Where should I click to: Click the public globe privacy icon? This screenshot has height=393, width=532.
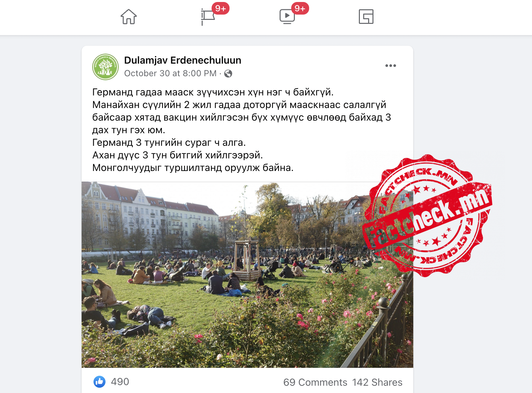click(228, 74)
